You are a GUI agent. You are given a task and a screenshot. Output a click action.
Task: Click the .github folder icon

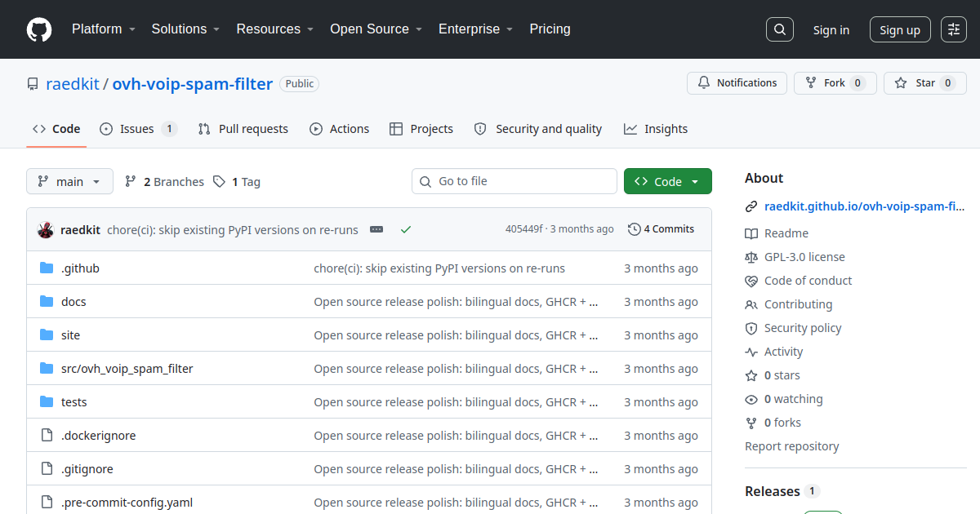[x=47, y=268]
